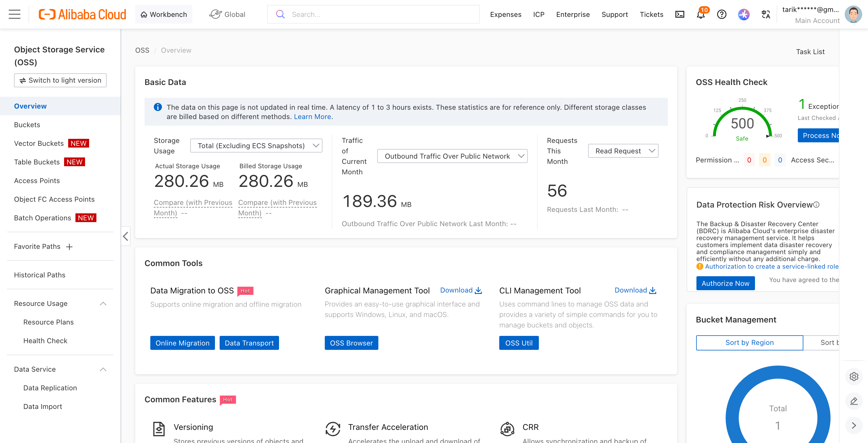Click the Data Transport button

[249, 343]
